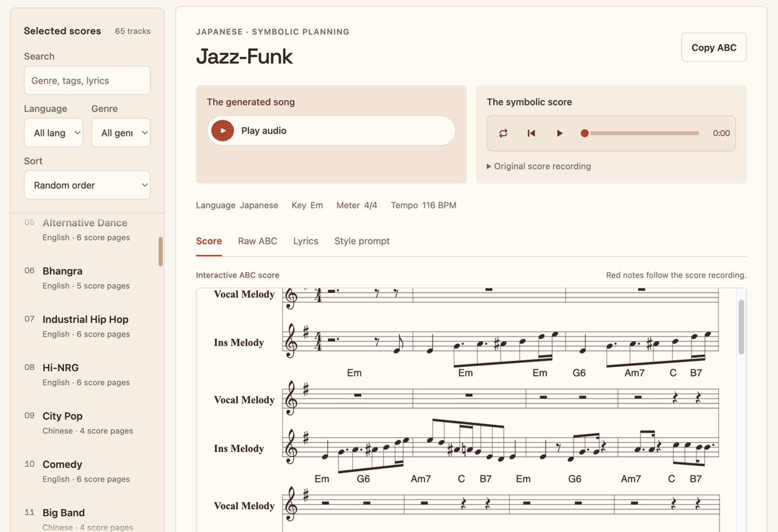Click the track list scrollbar
The height and width of the screenshot is (532, 778).
pyautogui.click(x=160, y=252)
